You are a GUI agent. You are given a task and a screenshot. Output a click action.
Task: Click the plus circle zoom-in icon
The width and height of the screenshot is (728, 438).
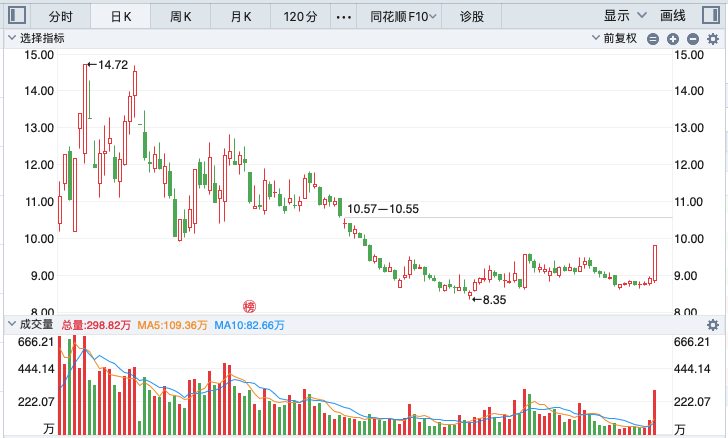click(x=673, y=39)
